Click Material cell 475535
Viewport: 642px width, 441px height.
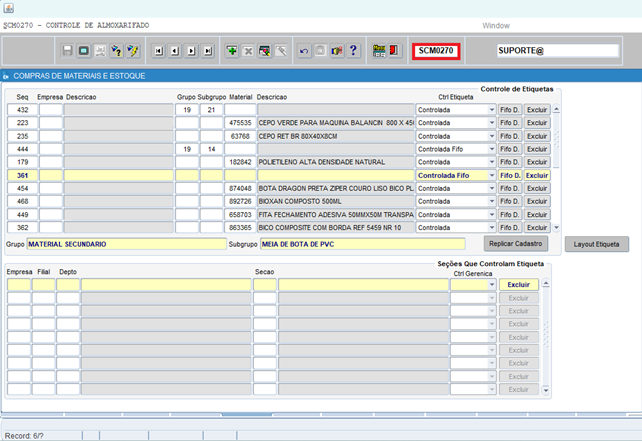point(240,123)
